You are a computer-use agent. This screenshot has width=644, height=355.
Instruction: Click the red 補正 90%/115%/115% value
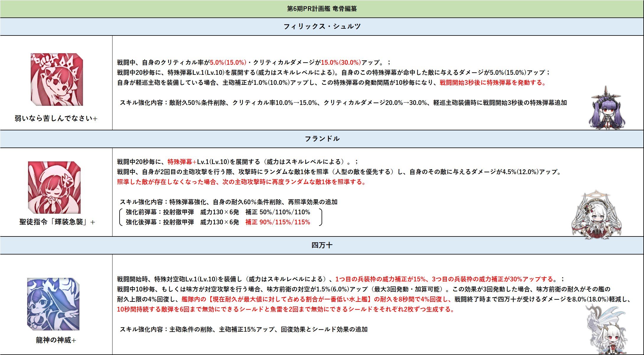tap(278, 222)
